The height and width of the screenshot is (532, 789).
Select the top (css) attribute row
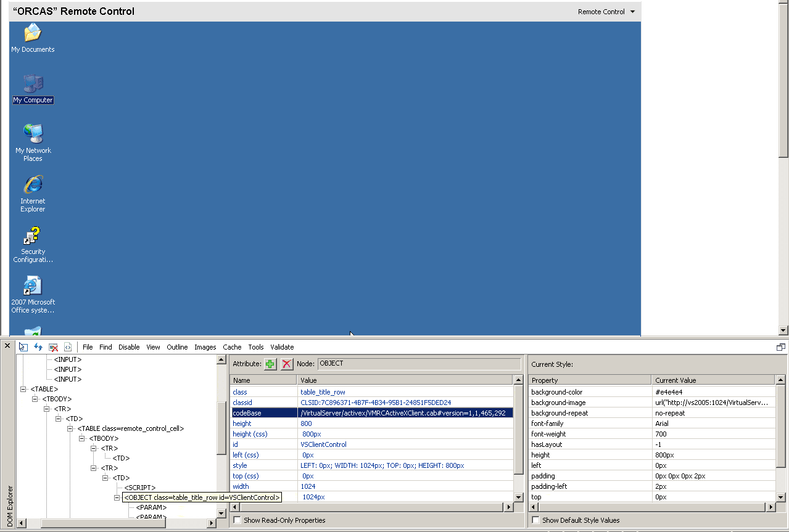371,476
